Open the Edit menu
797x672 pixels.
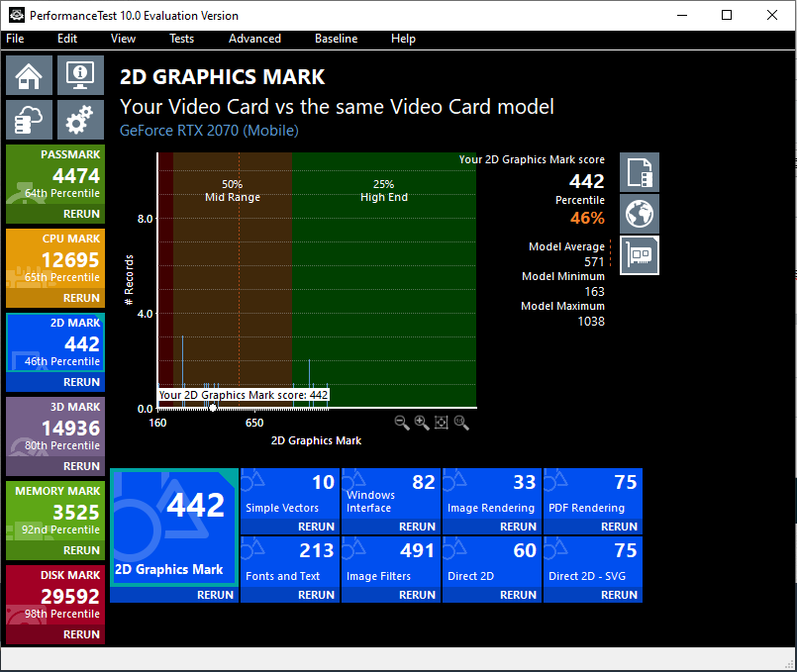67,39
